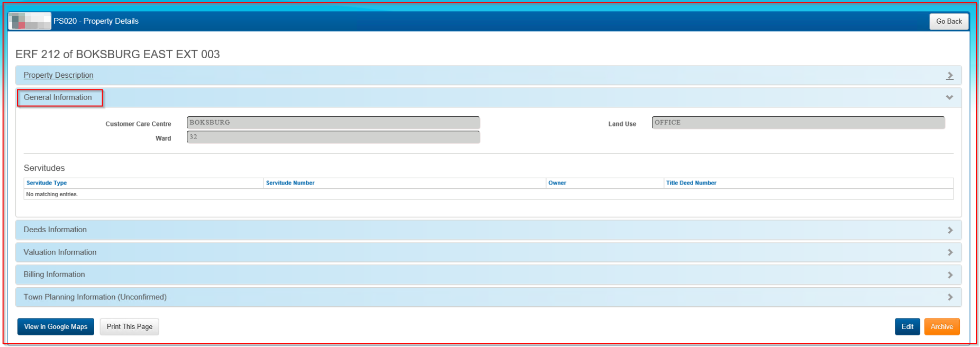Open the Valuation Information section
The width and height of the screenshot is (980, 347).
point(60,252)
